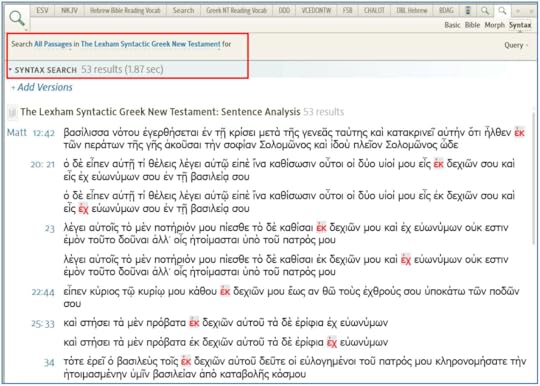This screenshot has height=386, width=540.
Task: Switch to the first small magnifier search tab
Action: [485, 11]
